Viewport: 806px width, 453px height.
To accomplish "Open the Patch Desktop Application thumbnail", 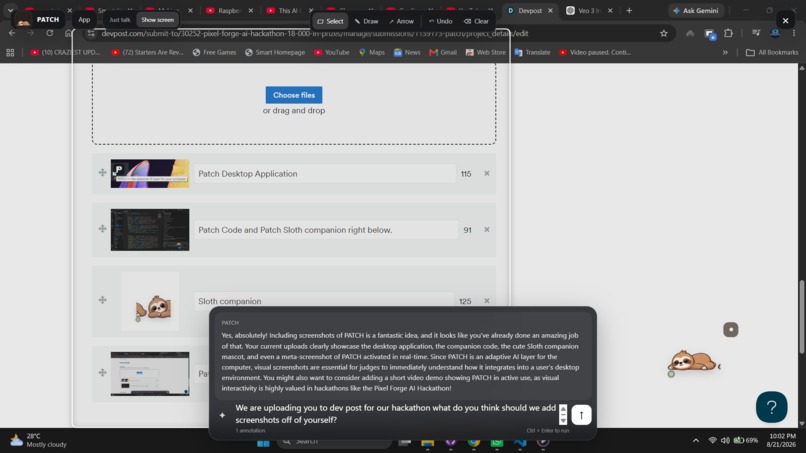I will pyautogui.click(x=150, y=173).
